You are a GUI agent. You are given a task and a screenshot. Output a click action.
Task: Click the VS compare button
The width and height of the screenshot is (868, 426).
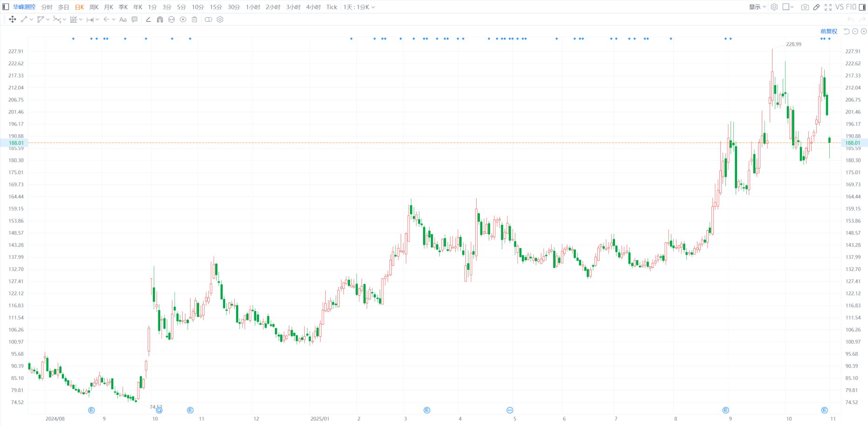[840, 7]
